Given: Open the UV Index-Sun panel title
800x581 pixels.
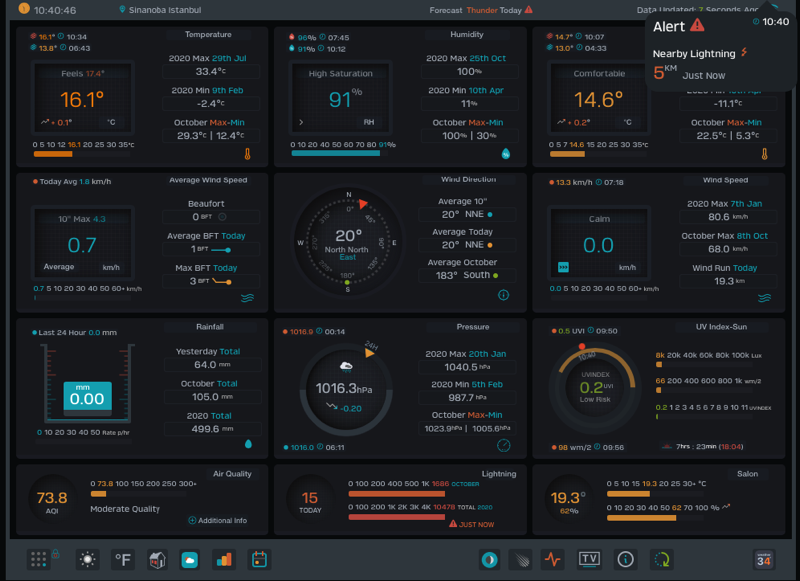Looking at the screenshot, I should click(x=721, y=327).
